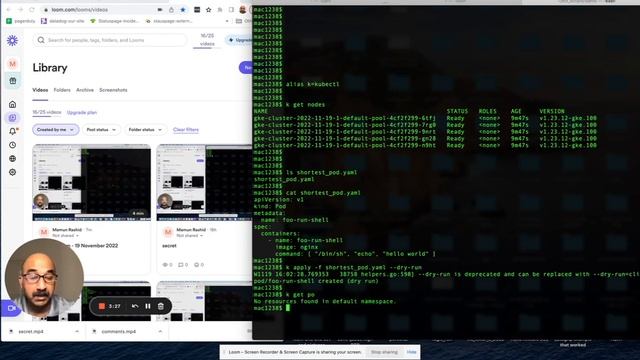The width and height of the screenshot is (640, 360).
Task: Open notifications bell in Loom sidebar
Action: tap(13, 131)
